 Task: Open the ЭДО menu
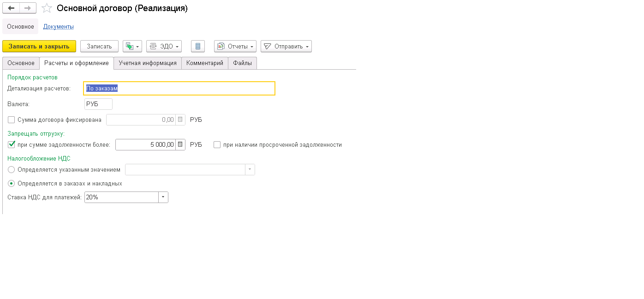(x=164, y=46)
